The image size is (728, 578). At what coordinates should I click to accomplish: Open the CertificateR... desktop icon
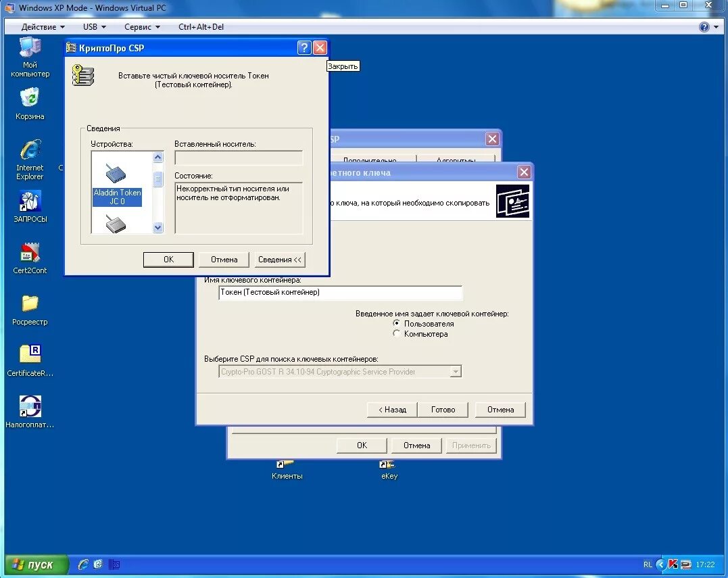click(30, 361)
